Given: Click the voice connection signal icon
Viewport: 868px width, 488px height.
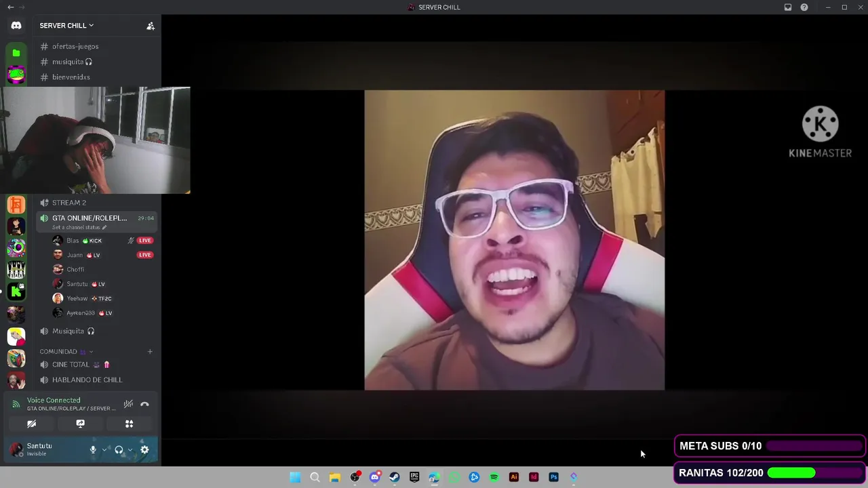Looking at the screenshot, I should pyautogui.click(x=16, y=404).
